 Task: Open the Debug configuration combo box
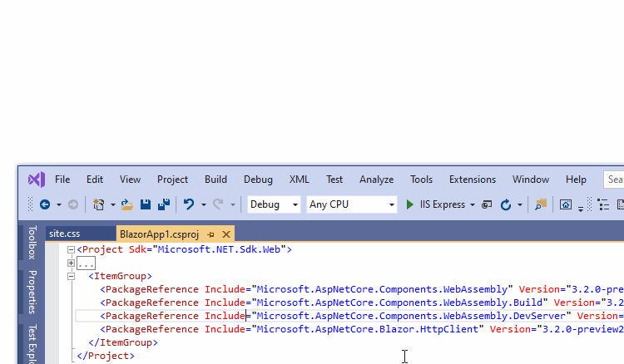(x=274, y=204)
